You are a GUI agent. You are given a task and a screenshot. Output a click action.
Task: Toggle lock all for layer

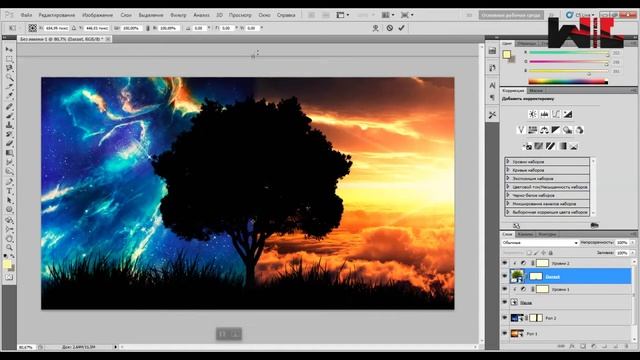pyautogui.click(x=551, y=253)
